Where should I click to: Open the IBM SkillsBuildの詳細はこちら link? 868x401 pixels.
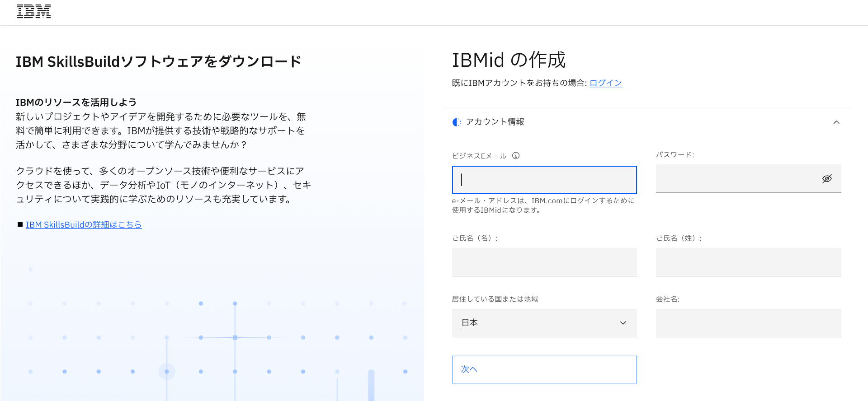pos(84,225)
